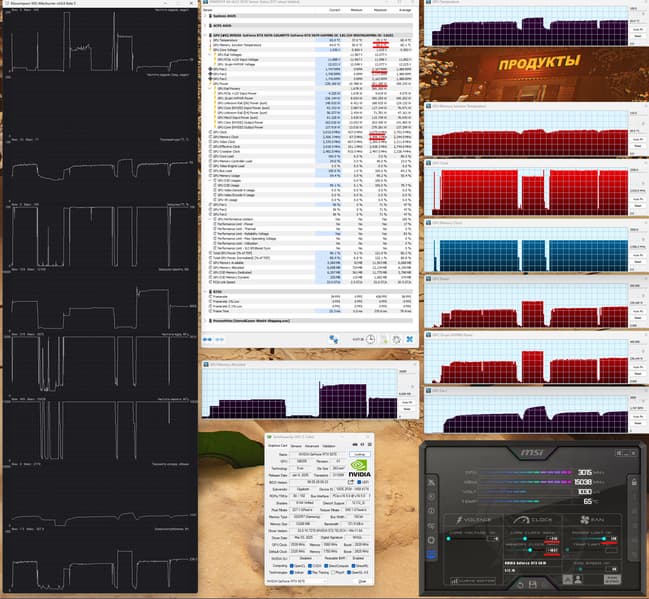Click the Afterburner core clock slider handle
The height and width of the screenshot is (599, 649).
(x=524, y=539)
